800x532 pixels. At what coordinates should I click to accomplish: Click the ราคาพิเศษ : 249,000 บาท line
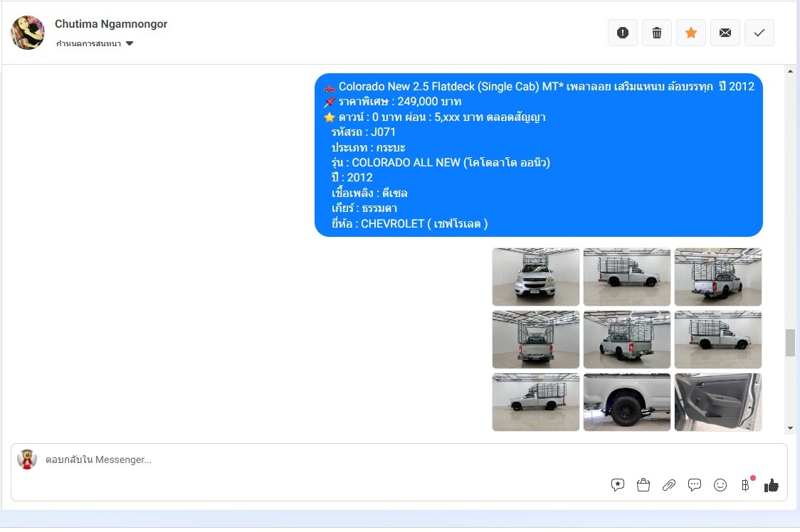coord(399,102)
